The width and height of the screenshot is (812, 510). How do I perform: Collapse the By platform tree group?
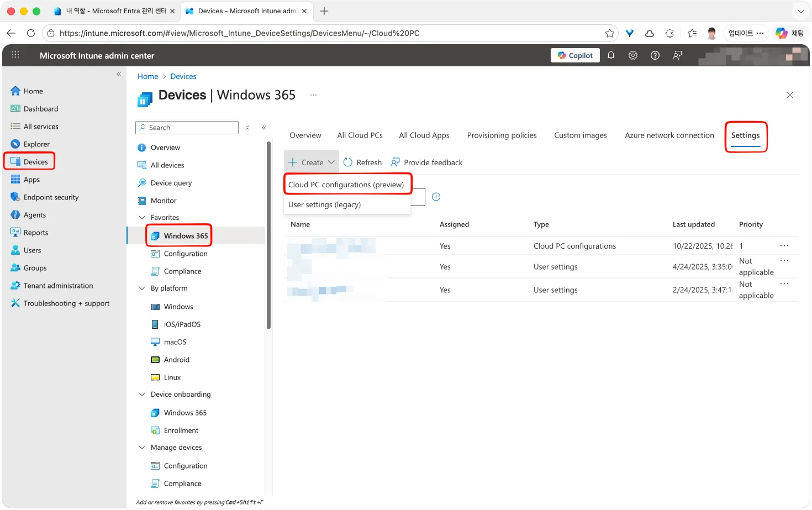142,288
